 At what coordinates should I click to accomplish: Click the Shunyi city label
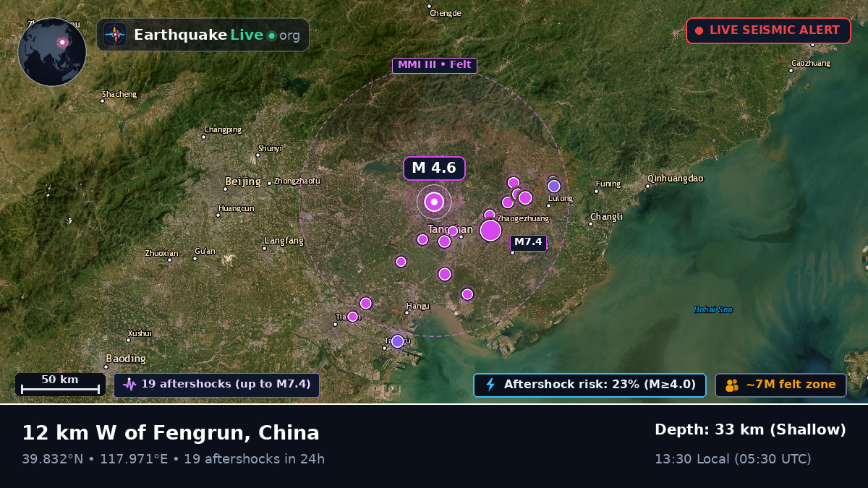tap(270, 148)
